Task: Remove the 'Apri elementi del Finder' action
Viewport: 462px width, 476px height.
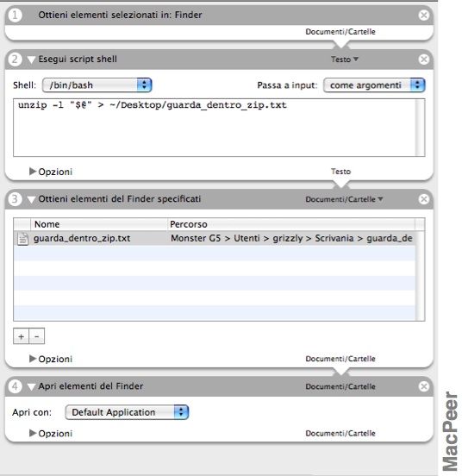Action: [423, 386]
